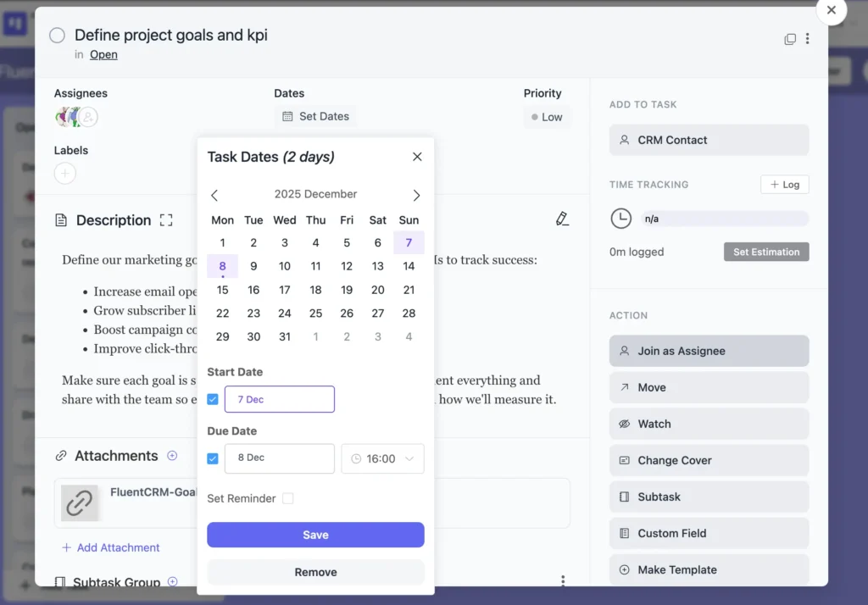Viewport: 868px width, 605px height.
Task: Click the duplicate task icon
Action: point(790,39)
